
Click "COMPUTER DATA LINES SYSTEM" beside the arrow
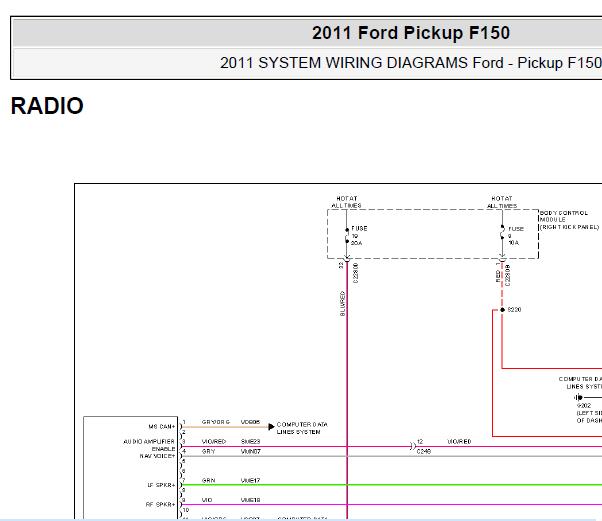pyautogui.click(x=302, y=428)
